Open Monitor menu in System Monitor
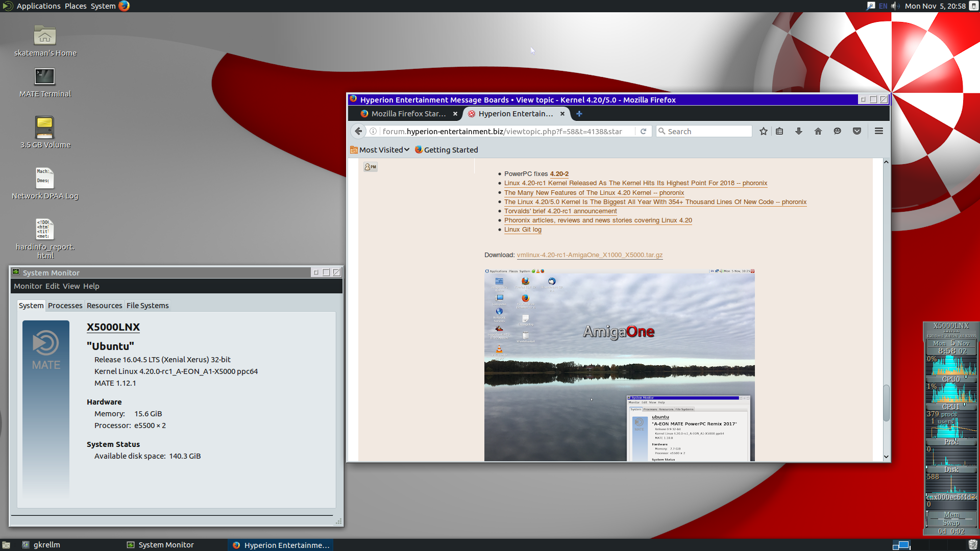This screenshot has height=551, width=980. click(x=28, y=286)
